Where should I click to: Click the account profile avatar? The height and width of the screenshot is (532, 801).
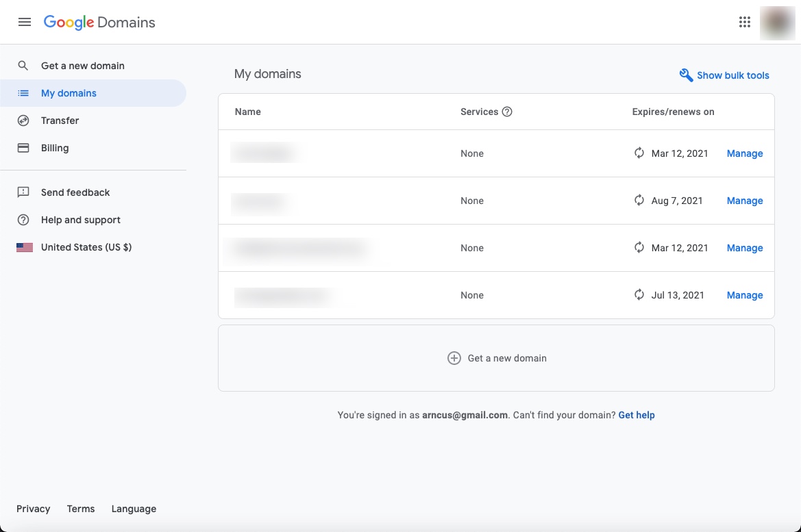777,23
